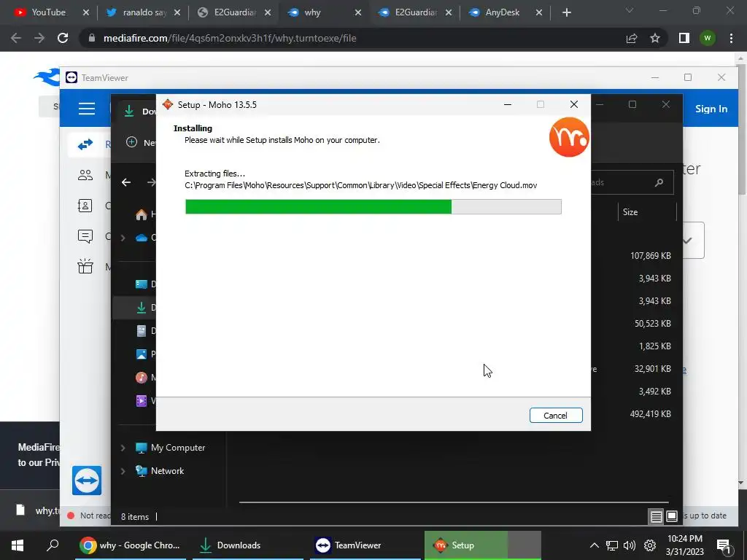Screen dimensions: 747x560
Task: Bookmark this page with the star
Action: click(x=655, y=38)
